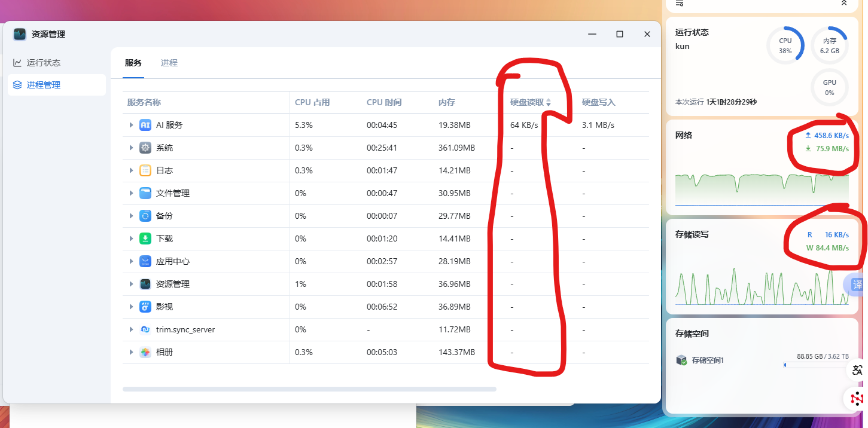Expand the 影视 row
868x428 pixels.
tap(131, 307)
